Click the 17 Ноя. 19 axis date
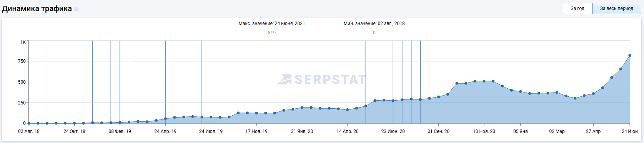 256,131
